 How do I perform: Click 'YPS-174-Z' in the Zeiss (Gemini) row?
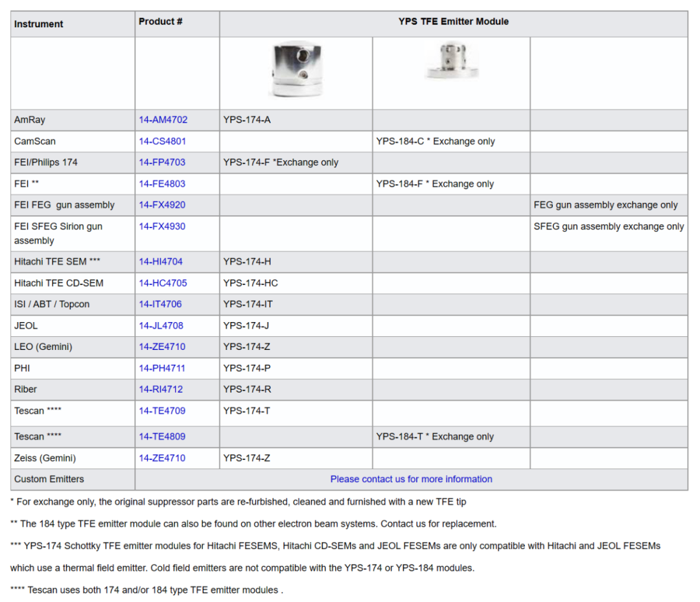(247, 458)
